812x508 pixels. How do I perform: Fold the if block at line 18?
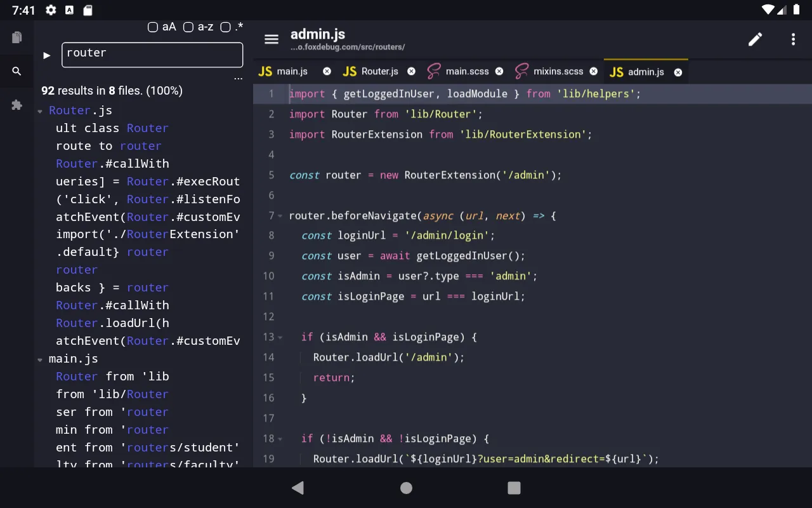click(x=280, y=439)
